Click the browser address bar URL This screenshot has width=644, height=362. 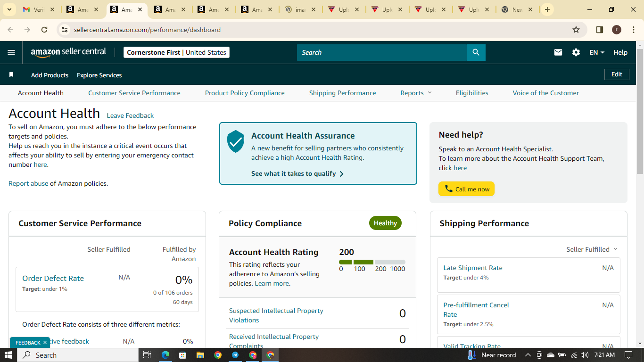(147, 30)
